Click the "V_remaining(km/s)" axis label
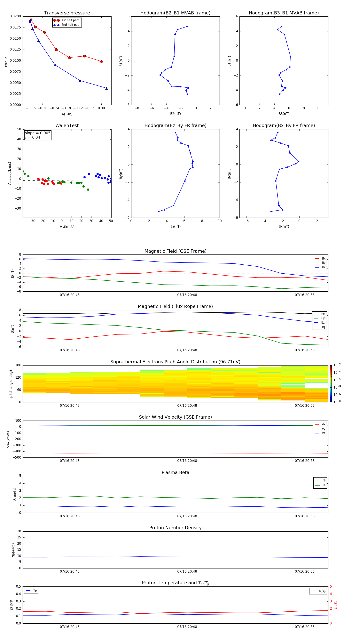Screen dimensions: 351x644 (10, 173)
